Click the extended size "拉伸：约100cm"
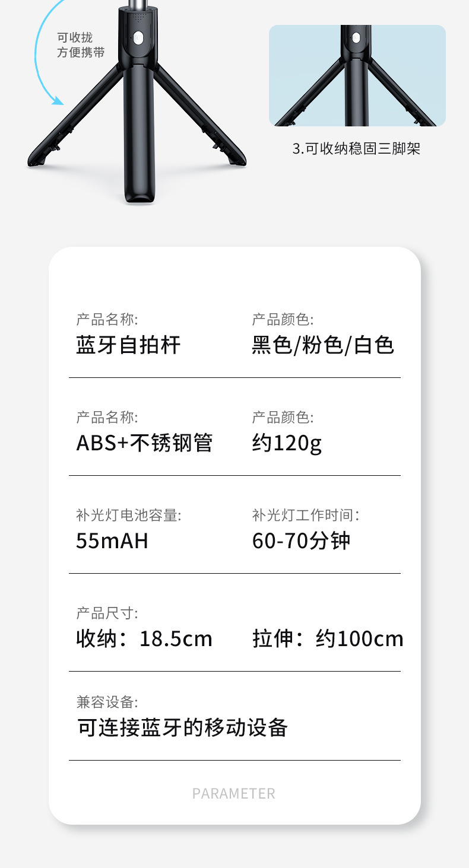The height and width of the screenshot is (868, 469). coord(328,639)
